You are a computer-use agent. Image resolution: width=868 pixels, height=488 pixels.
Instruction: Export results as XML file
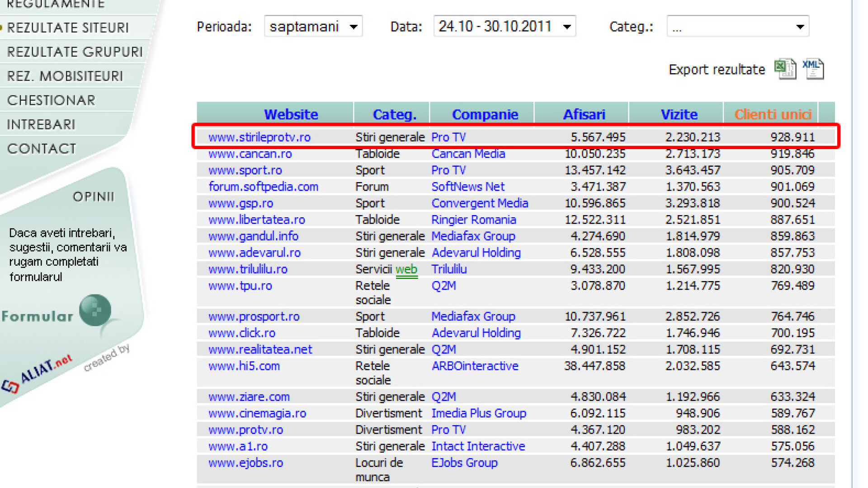pos(812,68)
